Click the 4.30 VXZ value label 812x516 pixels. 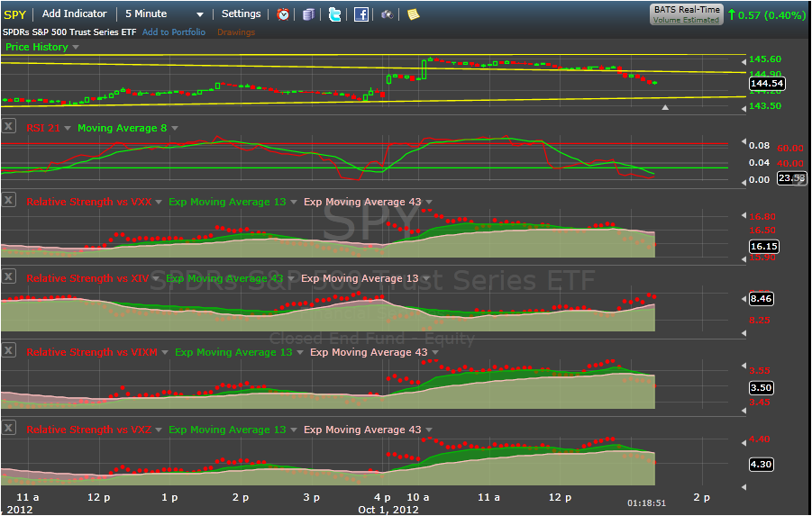click(x=761, y=465)
